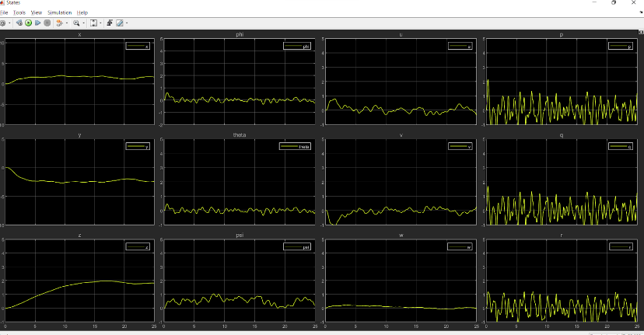The height and width of the screenshot is (335, 644).
Task: Open the Simulation menu
Action: point(59,12)
